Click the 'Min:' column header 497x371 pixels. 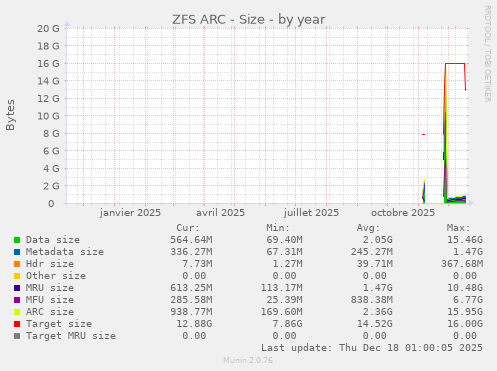(x=278, y=228)
